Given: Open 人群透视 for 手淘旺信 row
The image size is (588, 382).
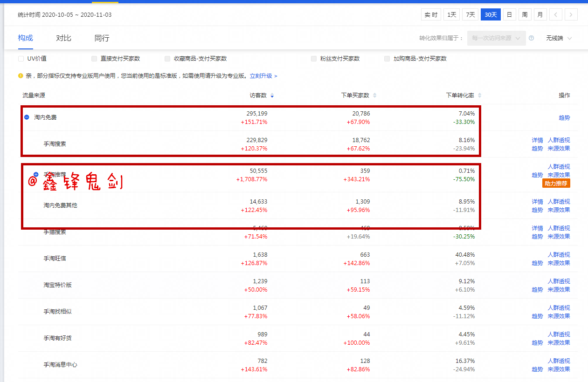Looking at the screenshot, I should pos(559,255).
